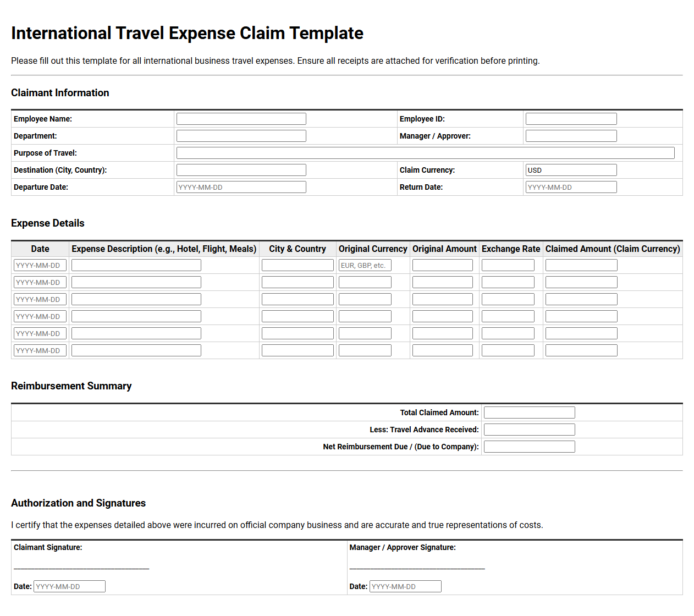Focus the Less: Travel Advance Received field

[529, 430]
